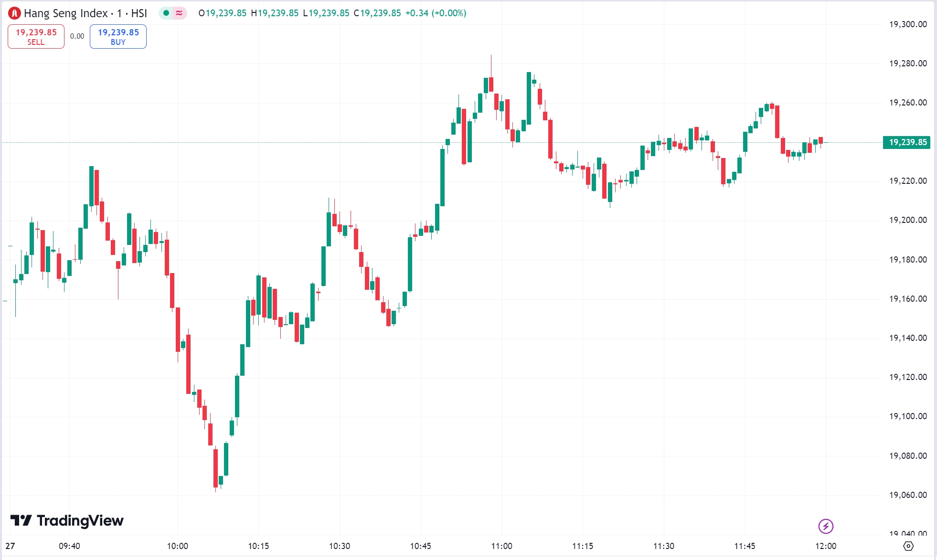
Task: Click the 0.00 spread value between Sell and Buy
Action: coord(77,36)
